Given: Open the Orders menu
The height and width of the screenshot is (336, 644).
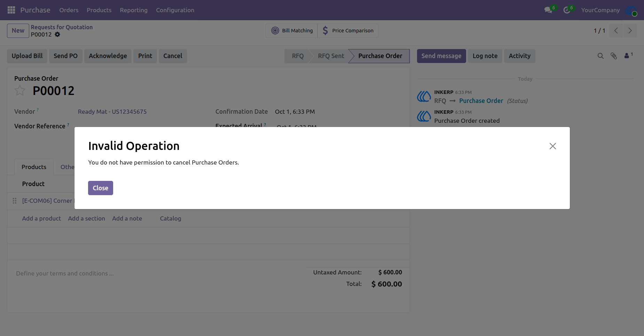Looking at the screenshot, I should [69, 10].
